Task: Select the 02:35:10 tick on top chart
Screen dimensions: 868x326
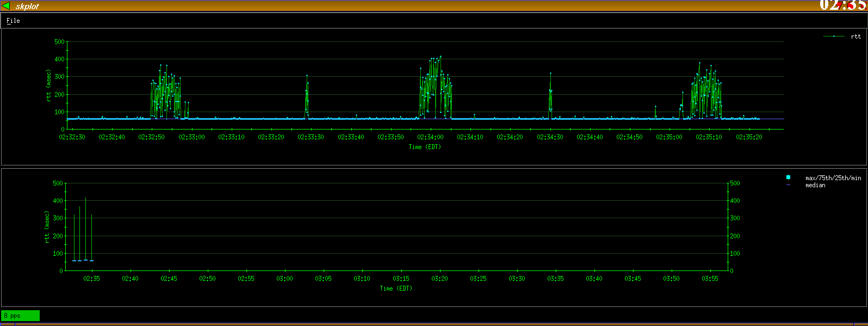Action: 709,137
